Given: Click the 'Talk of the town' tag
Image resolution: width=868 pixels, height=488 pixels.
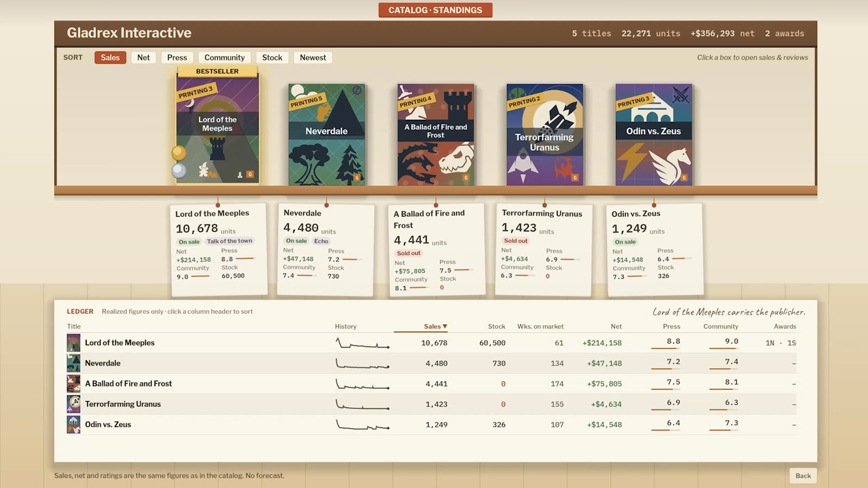Looking at the screenshot, I should pos(229,241).
